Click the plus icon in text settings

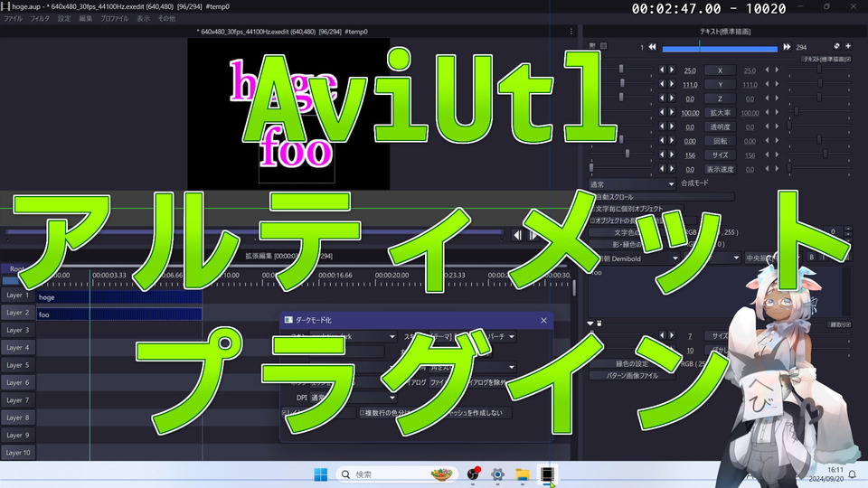tap(848, 46)
